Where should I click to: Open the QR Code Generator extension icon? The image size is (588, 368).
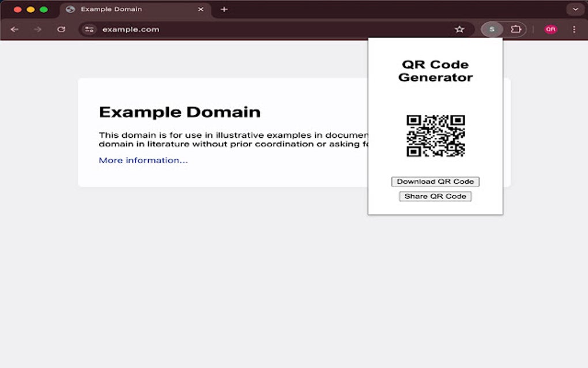pos(551,29)
